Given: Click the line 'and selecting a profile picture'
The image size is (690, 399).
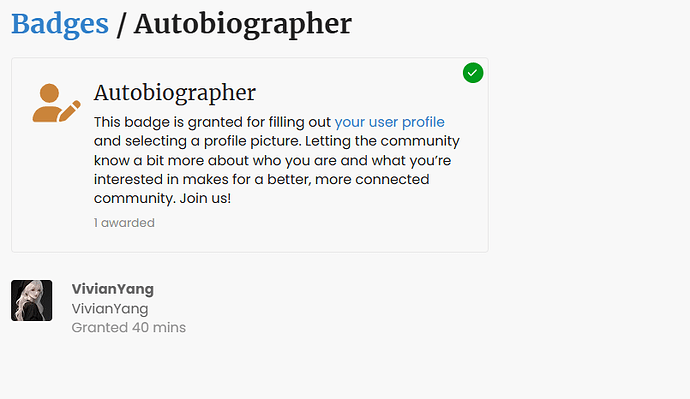Looking at the screenshot, I should [x=197, y=141].
